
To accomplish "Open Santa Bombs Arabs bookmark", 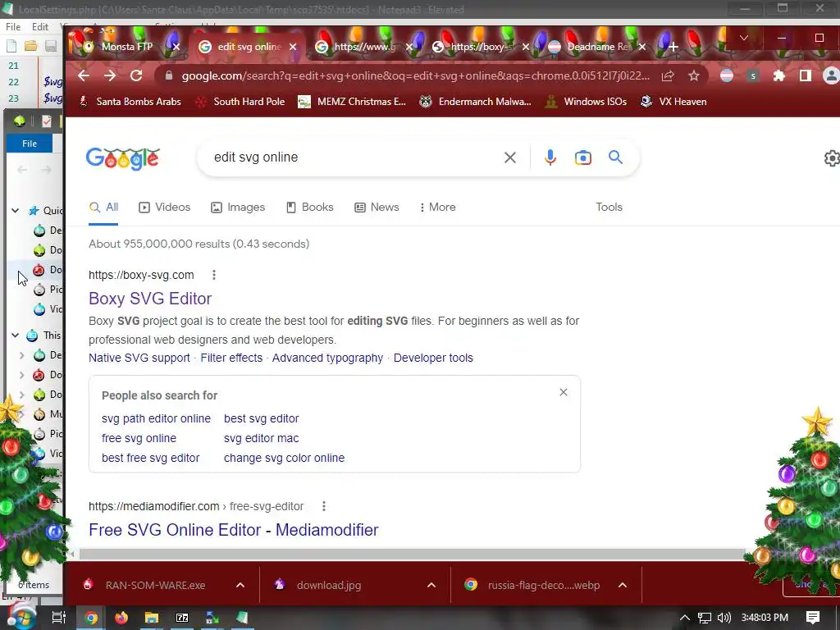I will (130, 102).
